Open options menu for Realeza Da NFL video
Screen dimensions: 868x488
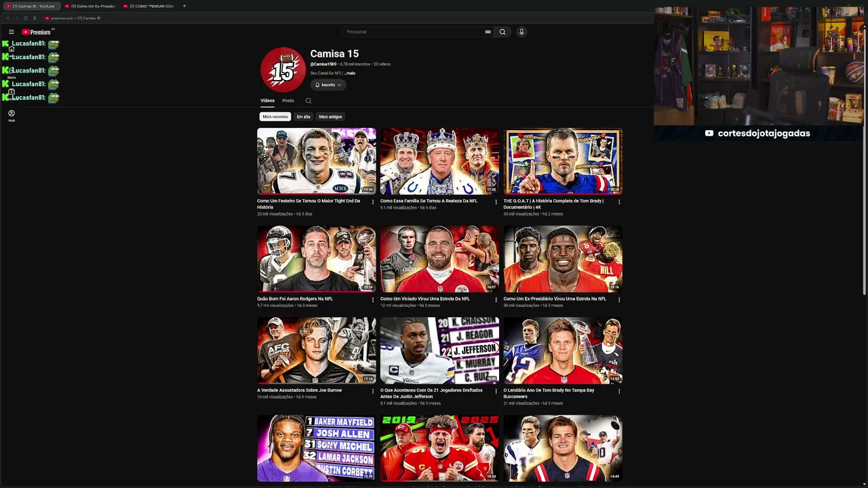pyautogui.click(x=496, y=202)
